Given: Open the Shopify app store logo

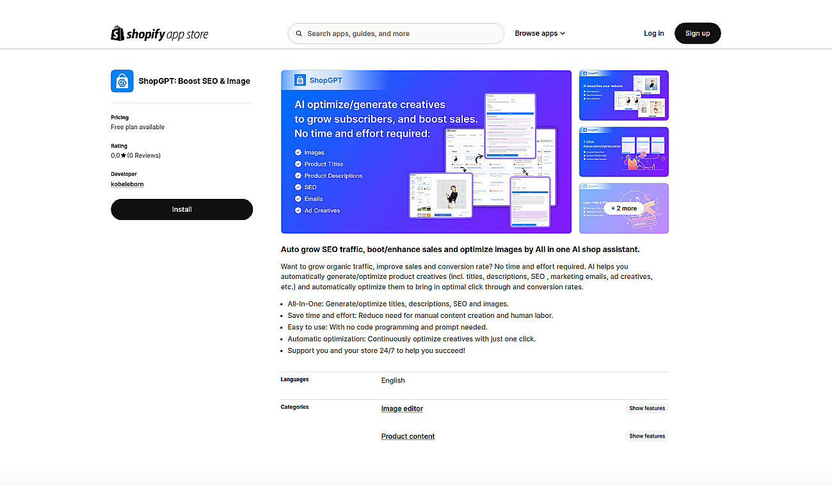Looking at the screenshot, I should pos(159,33).
